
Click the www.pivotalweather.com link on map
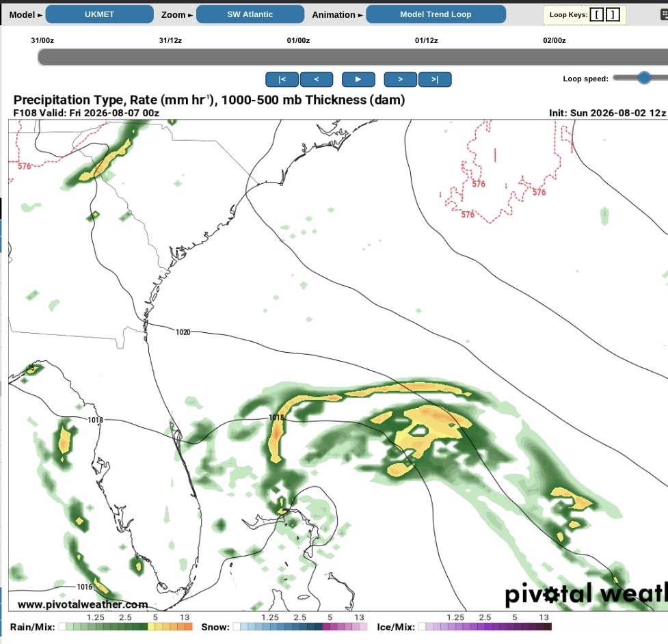click(x=83, y=604)
